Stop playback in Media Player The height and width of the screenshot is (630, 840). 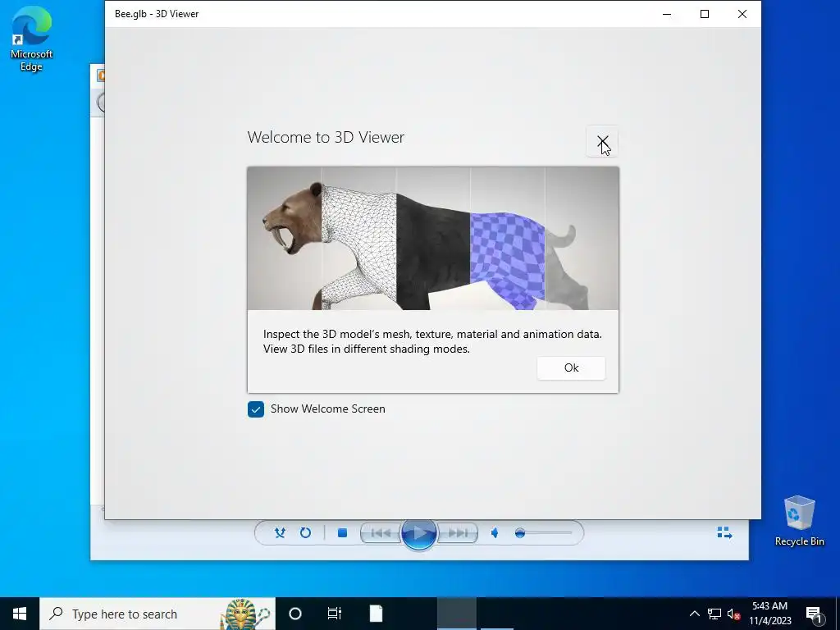[342, 533]
